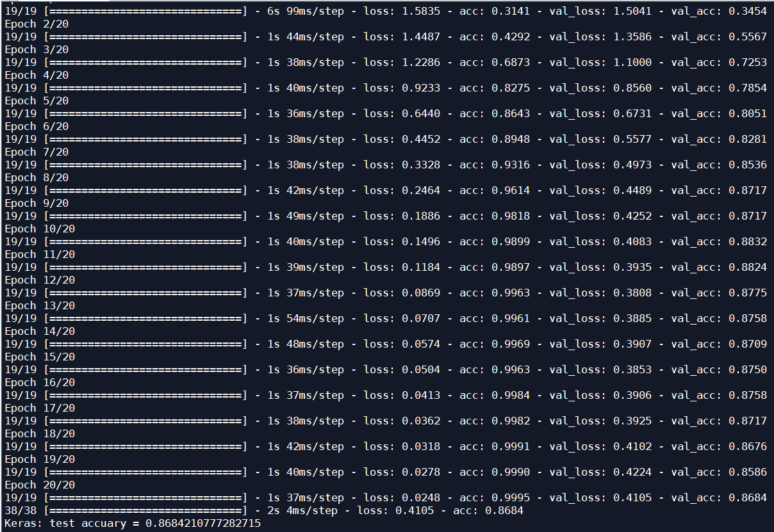Select the 'Epoch 8/20' line
The width and height of the screenshot is (774, 532).
[x=37, y=177]
